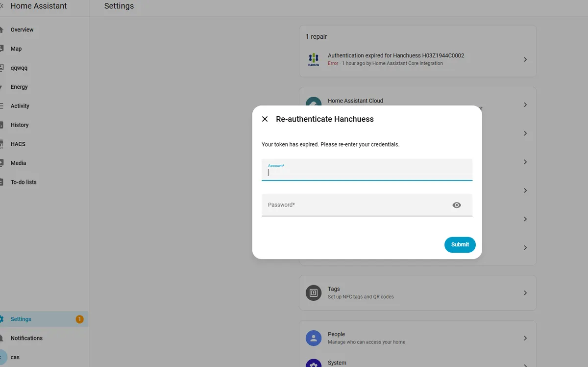
Task: Click the Home Assistant Cloud icon
Action: [314, 101]
